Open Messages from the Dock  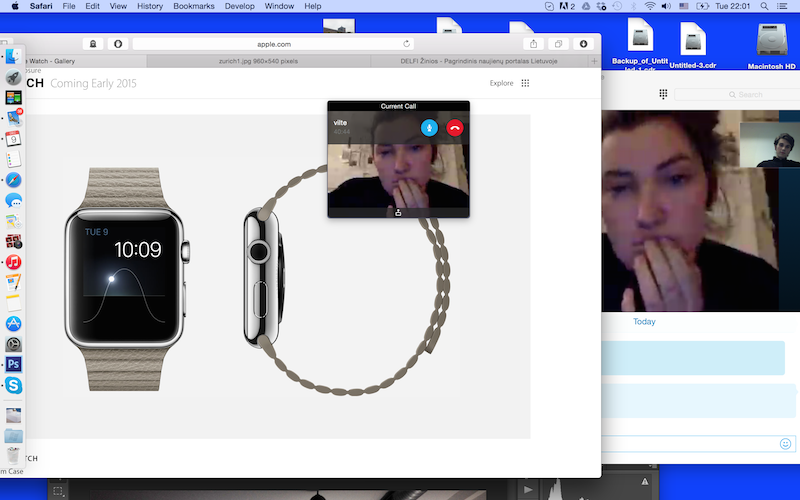click(13, 201)
